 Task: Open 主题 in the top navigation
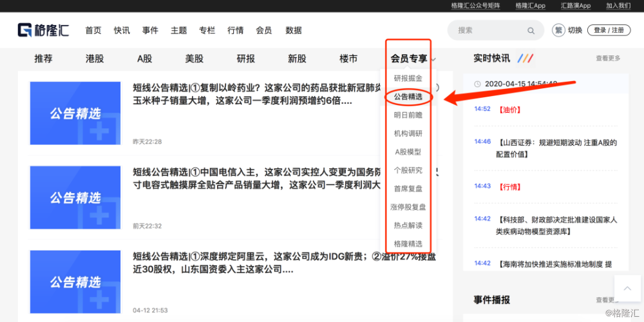(178, 30)
